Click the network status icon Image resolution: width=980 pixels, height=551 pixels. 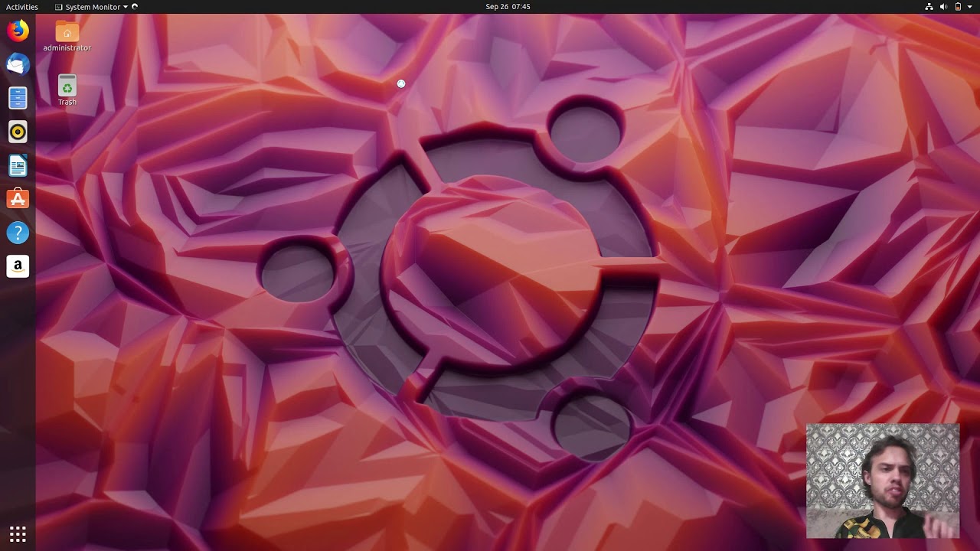[929, 7]
